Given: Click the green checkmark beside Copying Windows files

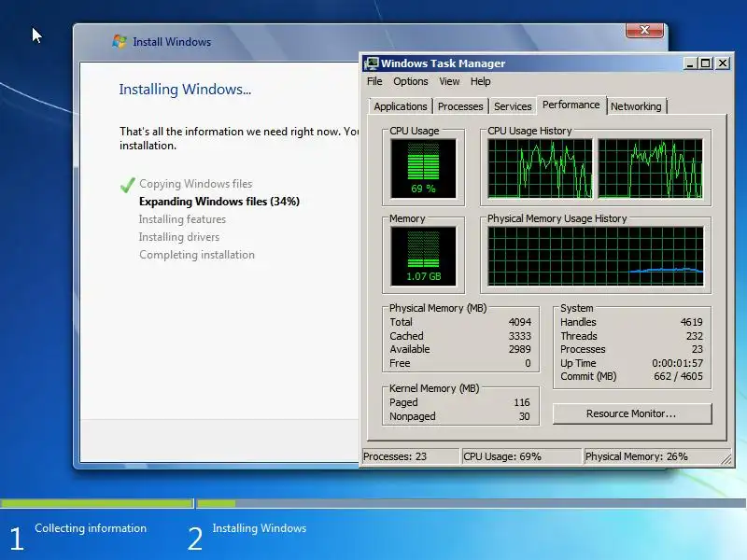Looking at the screenshot, I should 127,184.
